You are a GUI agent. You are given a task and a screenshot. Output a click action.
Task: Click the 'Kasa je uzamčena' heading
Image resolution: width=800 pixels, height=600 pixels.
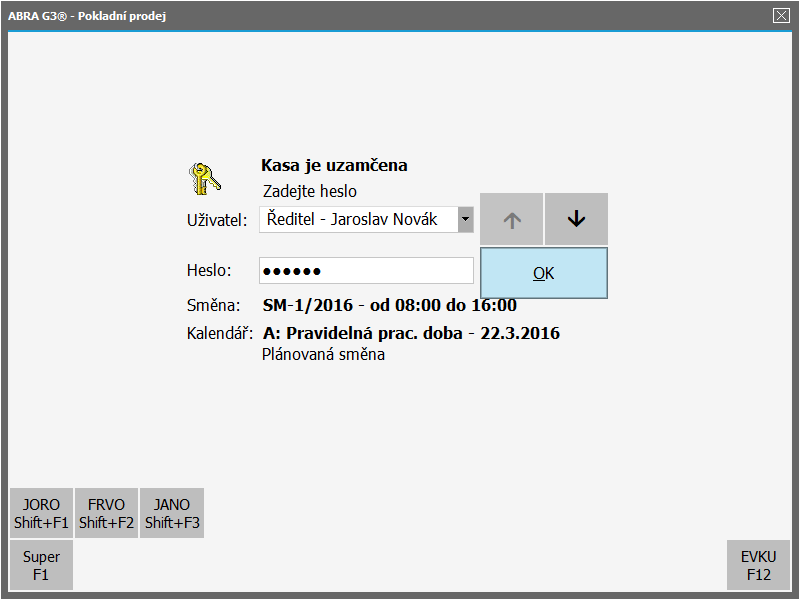tap(334, 166)
